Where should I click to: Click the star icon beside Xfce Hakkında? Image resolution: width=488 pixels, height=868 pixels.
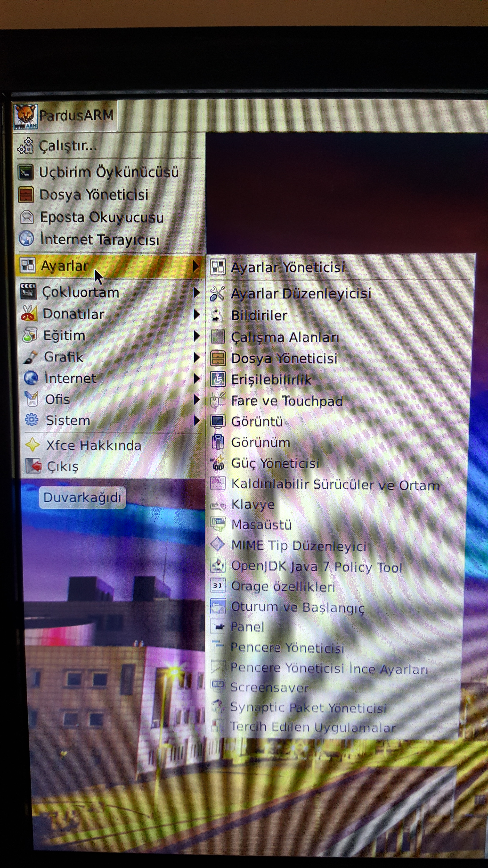[33, 445]
